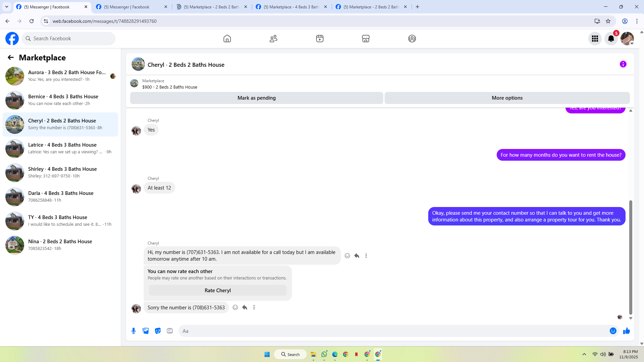Click the taskbar Search box

pyautogui.click(x=290, y=354)
